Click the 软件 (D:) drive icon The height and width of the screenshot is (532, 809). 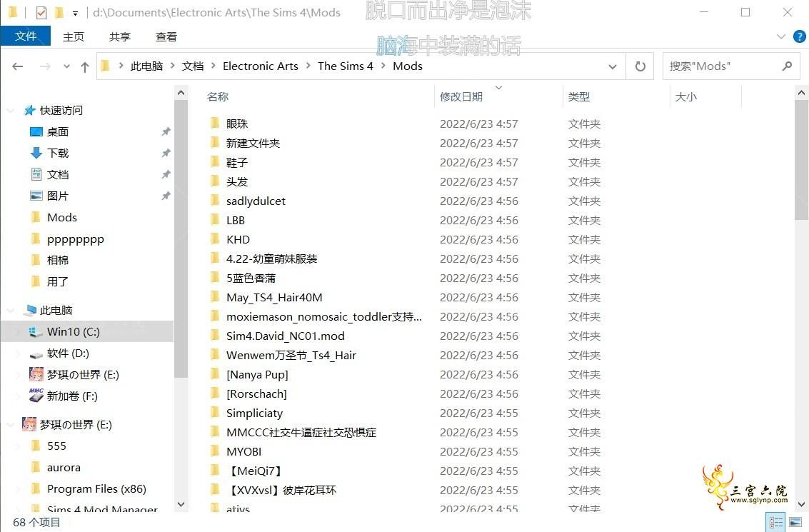point(36,354)
